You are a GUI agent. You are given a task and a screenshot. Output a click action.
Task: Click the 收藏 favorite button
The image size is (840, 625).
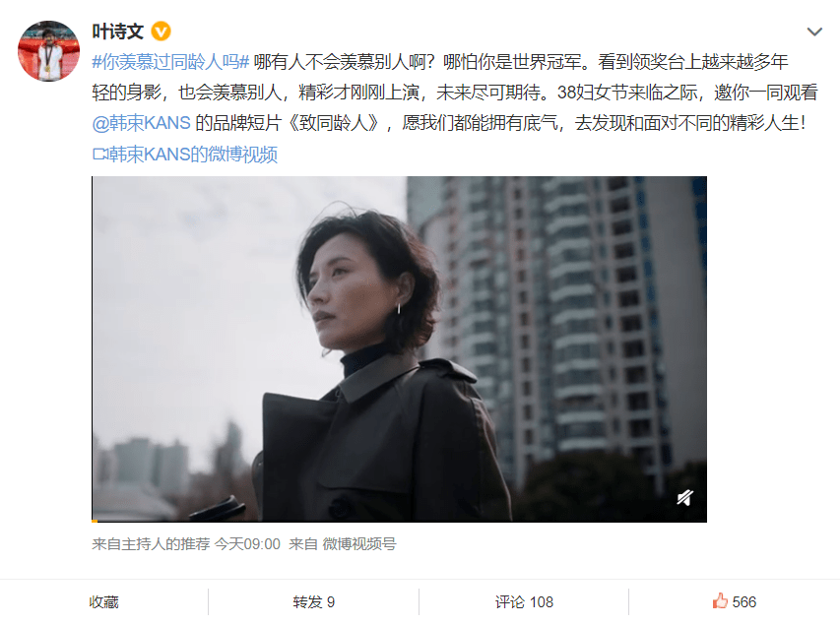point(104,602)
